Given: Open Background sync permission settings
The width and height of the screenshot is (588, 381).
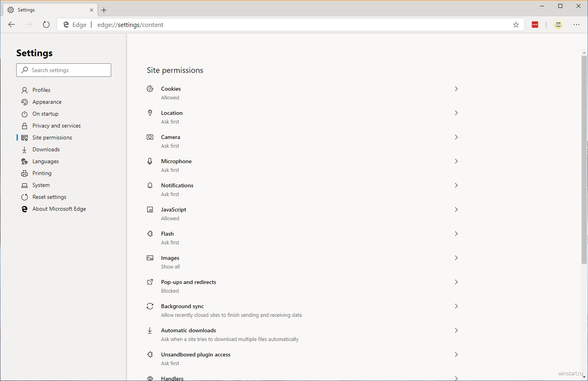Looking at the screenshot, I should click(182, 306).
